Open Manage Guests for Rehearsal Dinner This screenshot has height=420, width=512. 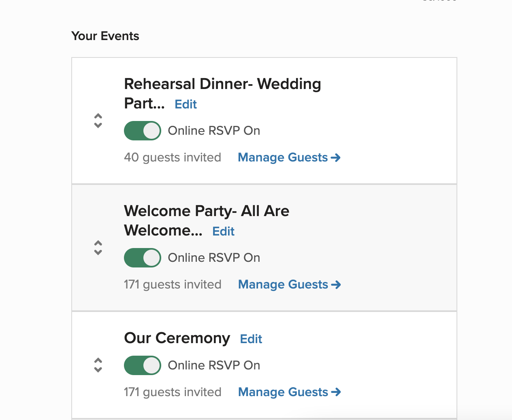coord(283,157)
